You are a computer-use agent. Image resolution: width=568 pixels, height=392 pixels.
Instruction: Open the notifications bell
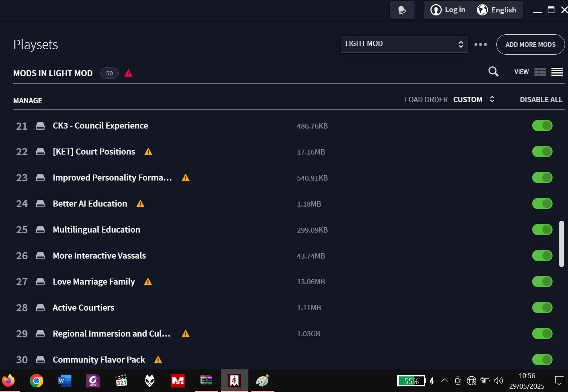coord(402,10)
